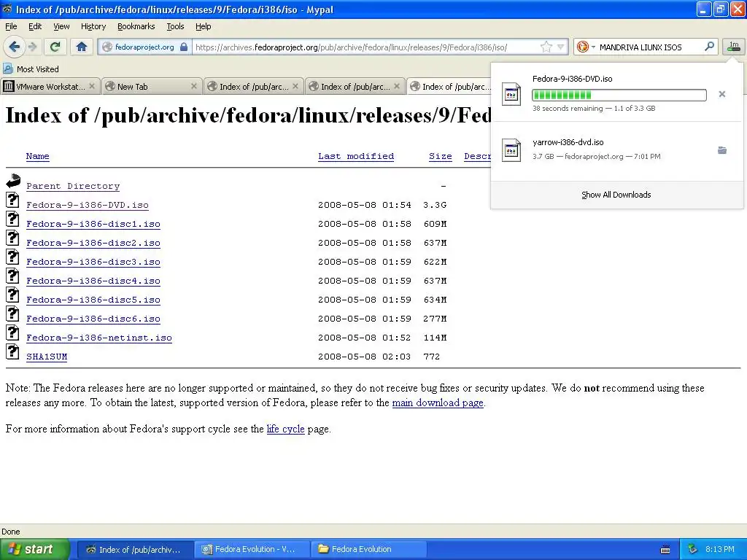Open containing folder for yarrow-i386-dvd.iso
Image resolution: width=747 pixels, height=560 pixels.
722,150
